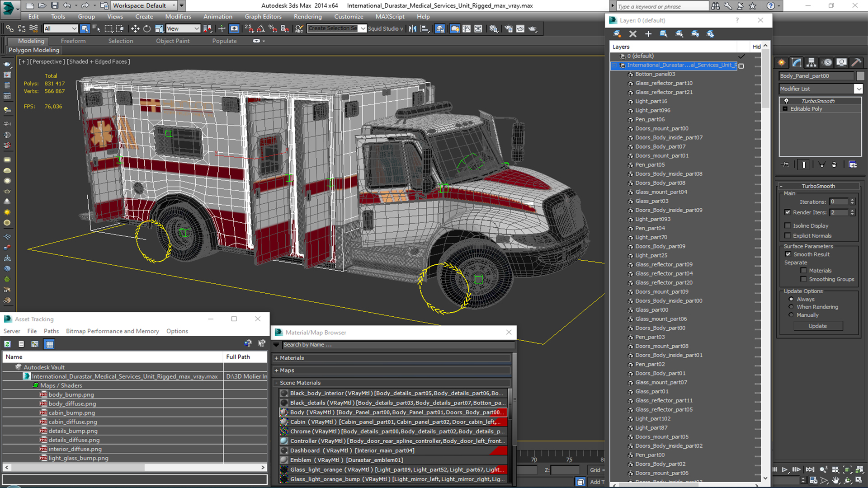Viewport: 868px width, 488px height.
Task: Select When Rendering update option
Action: point(791,307)
